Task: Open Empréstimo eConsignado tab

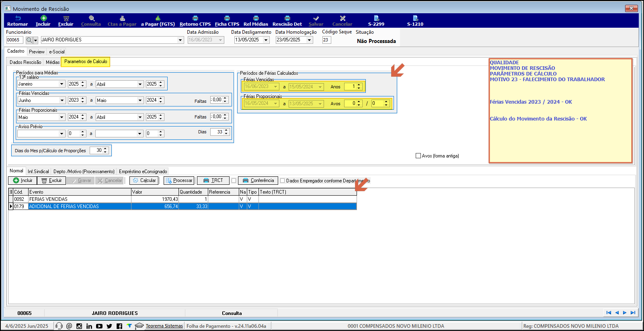Action: (x=143, y=172)
